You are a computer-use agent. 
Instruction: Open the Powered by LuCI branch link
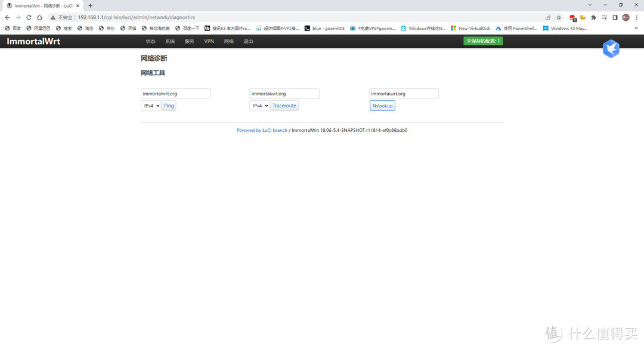262,130
